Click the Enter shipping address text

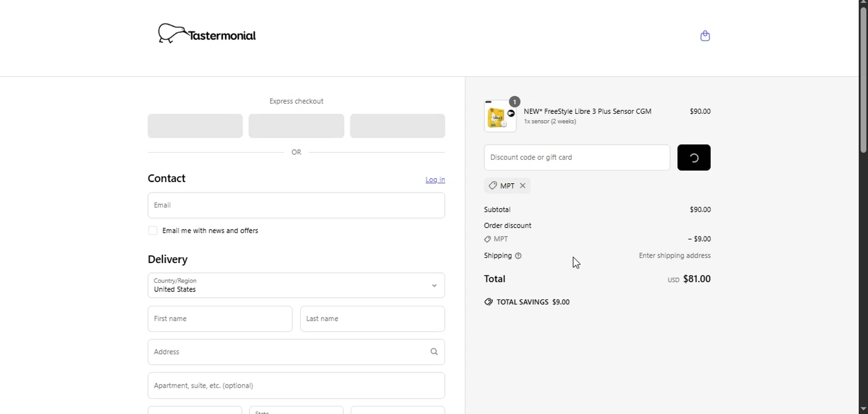coord(675,256)
